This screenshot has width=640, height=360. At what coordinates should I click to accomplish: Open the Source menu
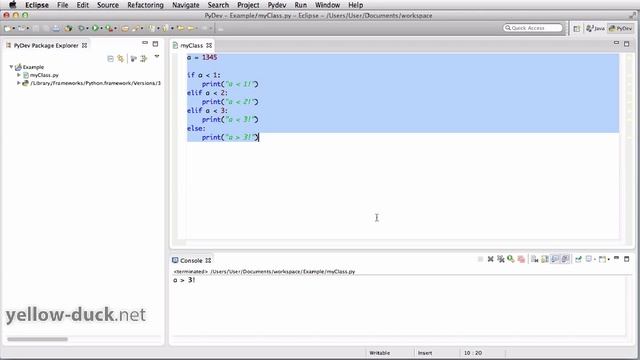point(108,5)
